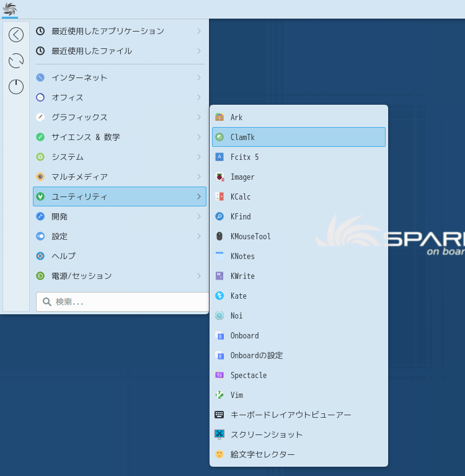Click the power button in the sidebar
The width and height of the screenshot is (465, 476).
[16, 87]
